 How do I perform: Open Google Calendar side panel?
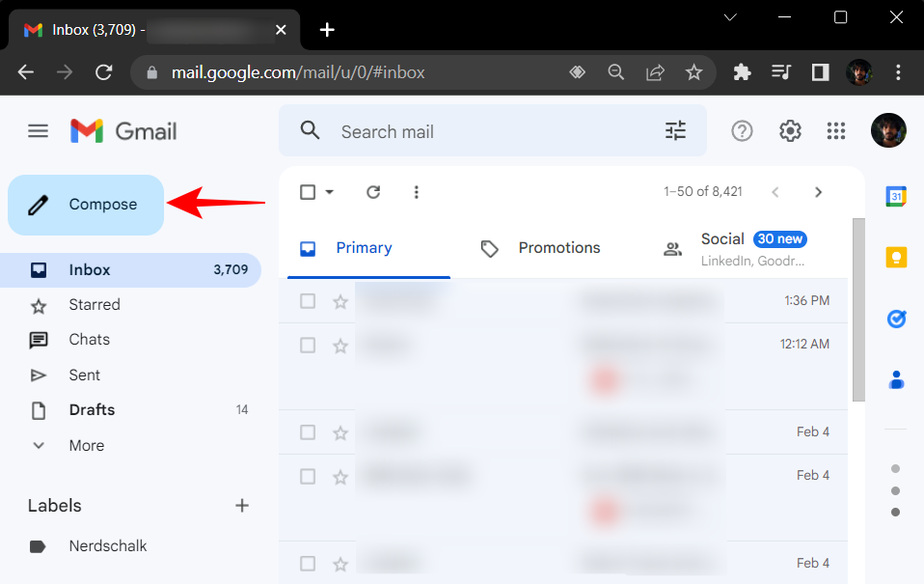(896, 196)
